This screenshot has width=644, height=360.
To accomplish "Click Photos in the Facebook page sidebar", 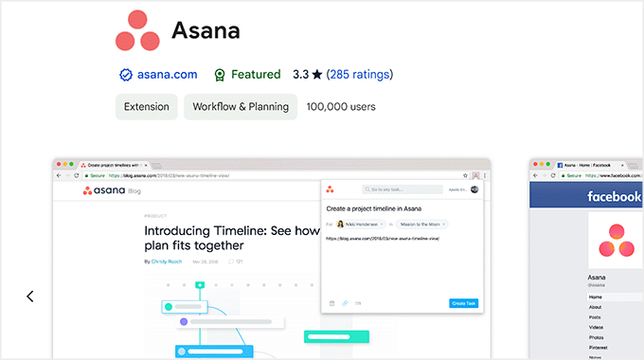I will 597,337.
